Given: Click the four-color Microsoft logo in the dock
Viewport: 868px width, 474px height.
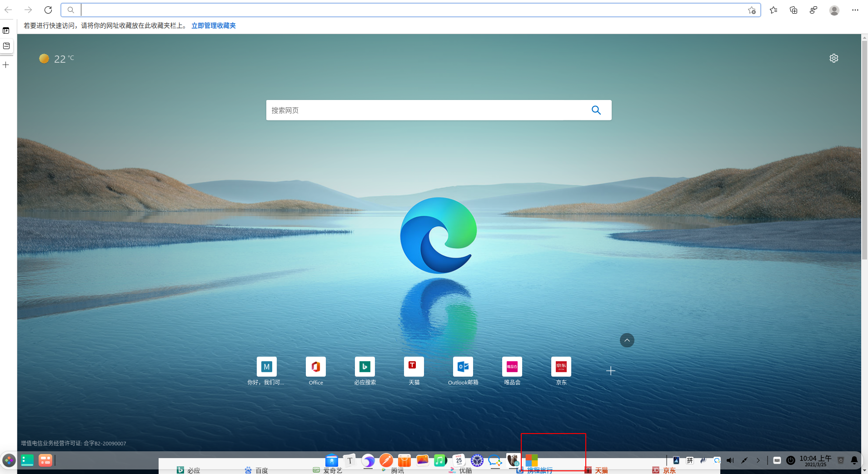Looking at the screenshot, I should (x=532, y=460).
